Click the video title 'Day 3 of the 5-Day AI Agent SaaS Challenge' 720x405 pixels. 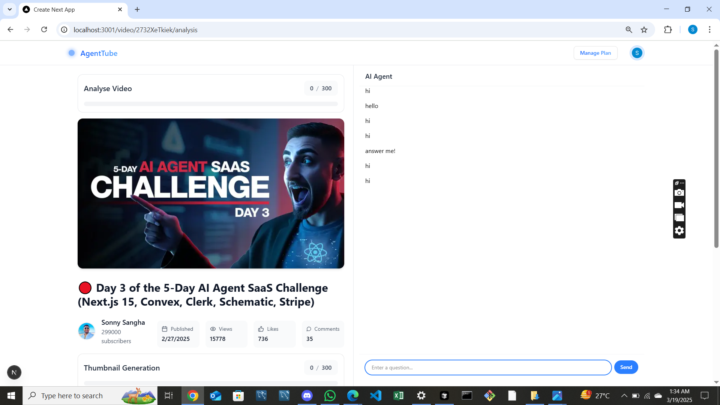(202, 295)
